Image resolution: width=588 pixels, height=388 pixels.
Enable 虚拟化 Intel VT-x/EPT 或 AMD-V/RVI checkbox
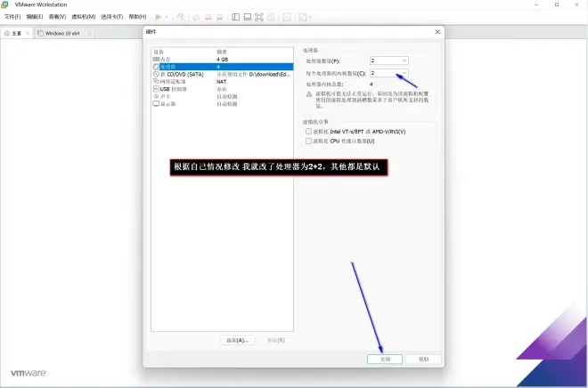tap(308, 131)
